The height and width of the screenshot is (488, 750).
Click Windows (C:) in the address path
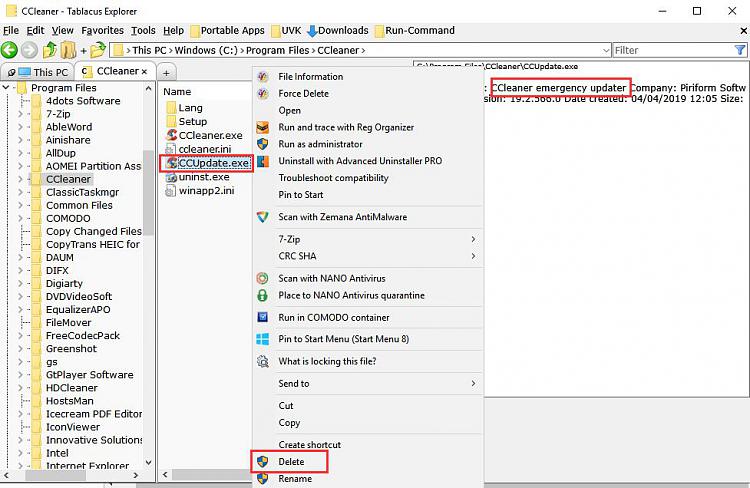click(206, 50)
